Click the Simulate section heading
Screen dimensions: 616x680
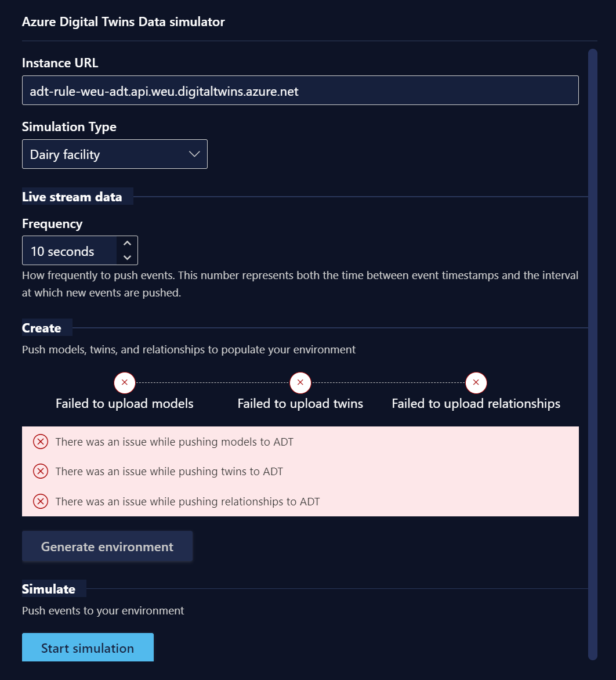pyautogui.click(x=49, y=589)
